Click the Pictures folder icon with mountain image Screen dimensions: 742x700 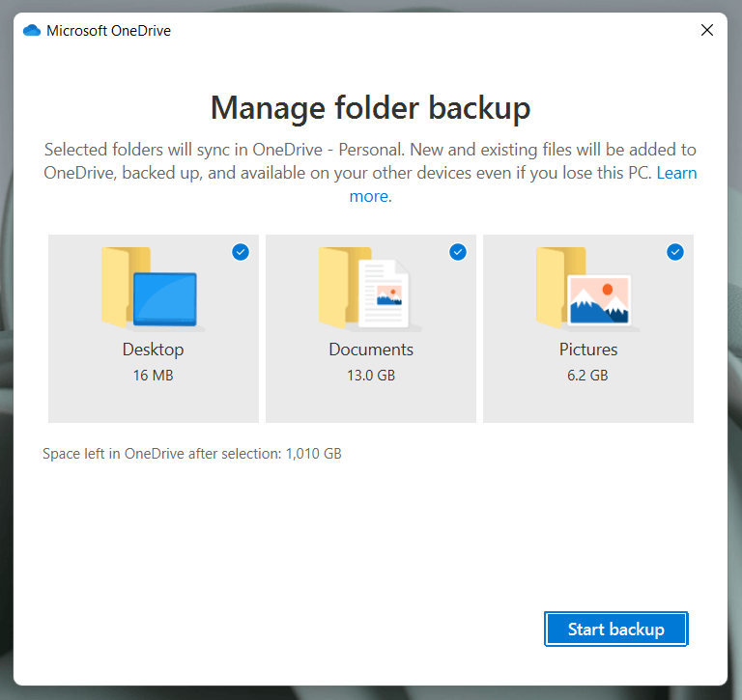[585, 288]
